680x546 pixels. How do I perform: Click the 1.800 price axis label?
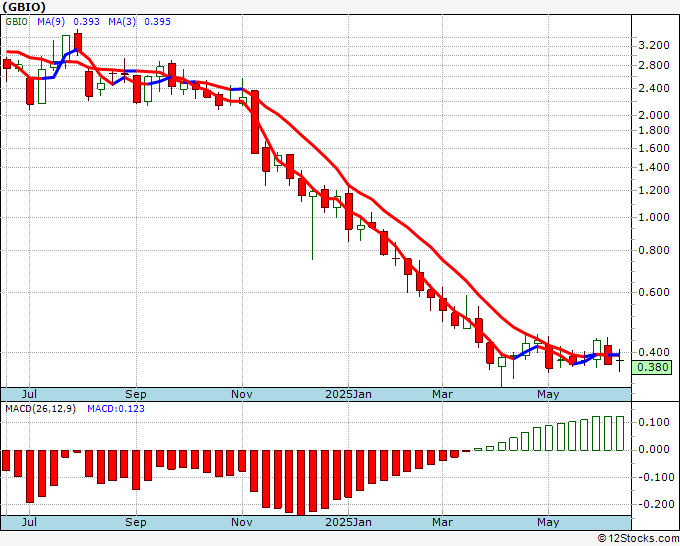point(654,130)
